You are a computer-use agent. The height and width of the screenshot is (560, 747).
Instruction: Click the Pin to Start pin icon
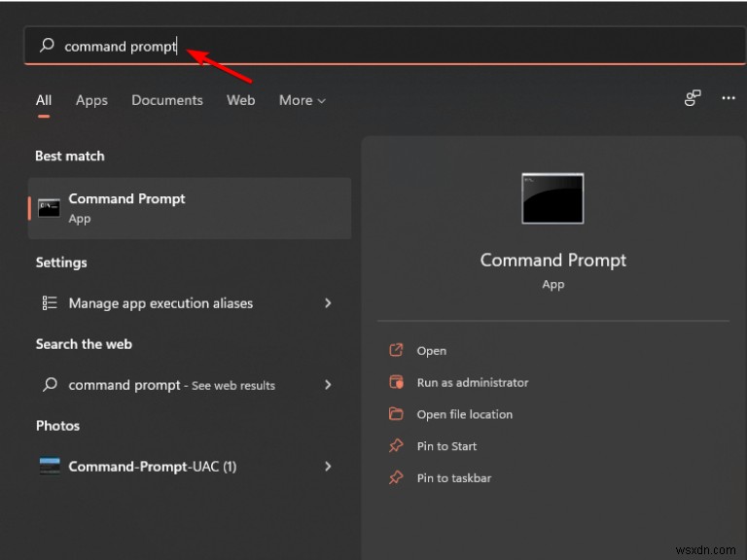(396, 445)
